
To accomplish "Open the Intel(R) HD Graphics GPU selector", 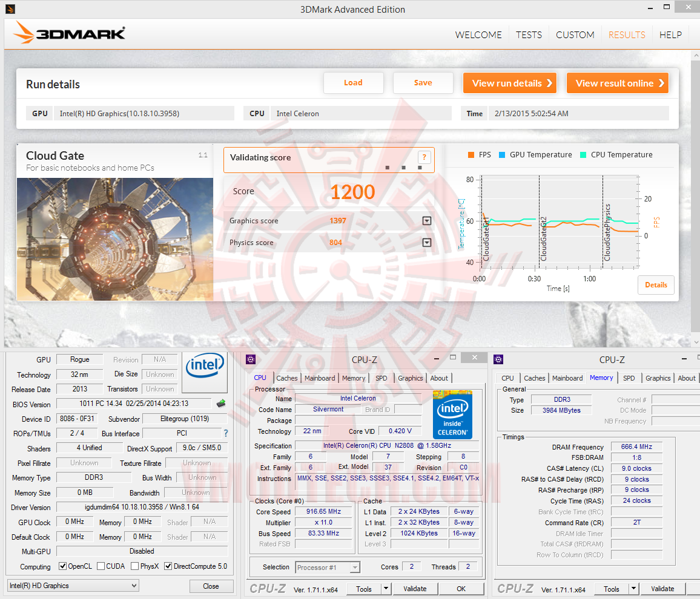I will (74, 586).
